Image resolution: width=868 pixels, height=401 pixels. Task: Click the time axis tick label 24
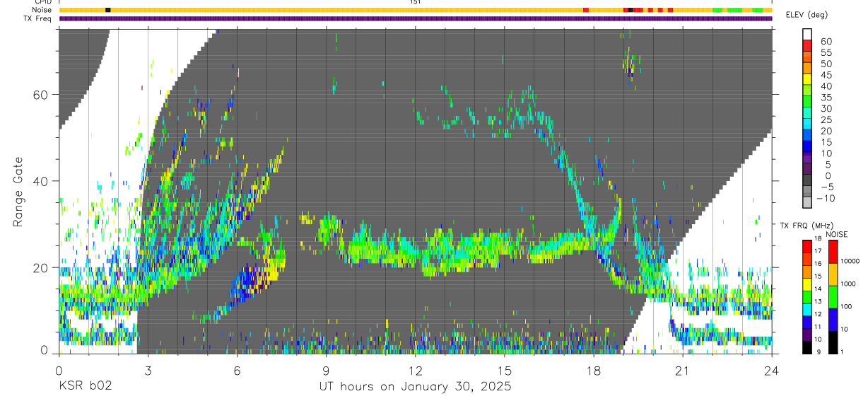click(772, 370)
